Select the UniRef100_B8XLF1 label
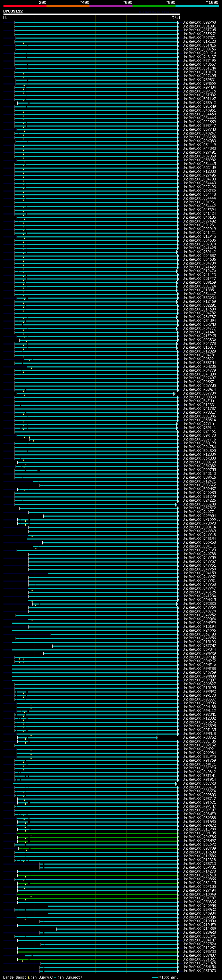The width and height of the screenshot is (222, 980). (x=199, y=546)
